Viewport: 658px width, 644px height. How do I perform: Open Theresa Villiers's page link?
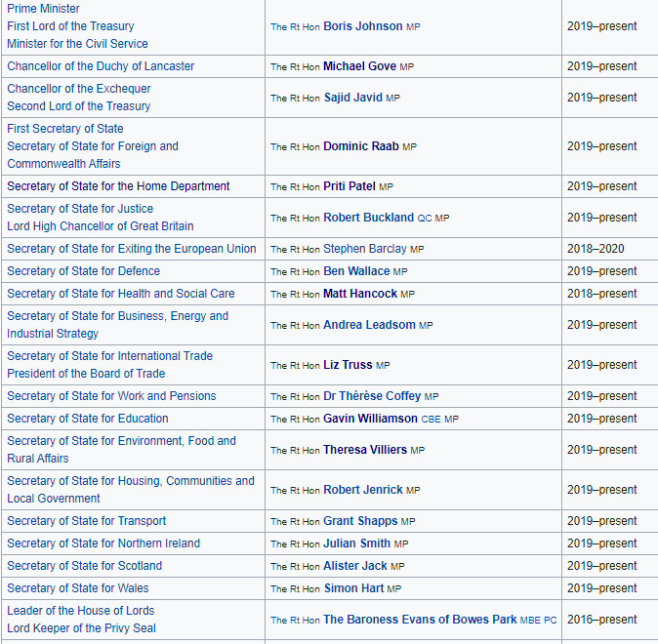tap(365, 450)
